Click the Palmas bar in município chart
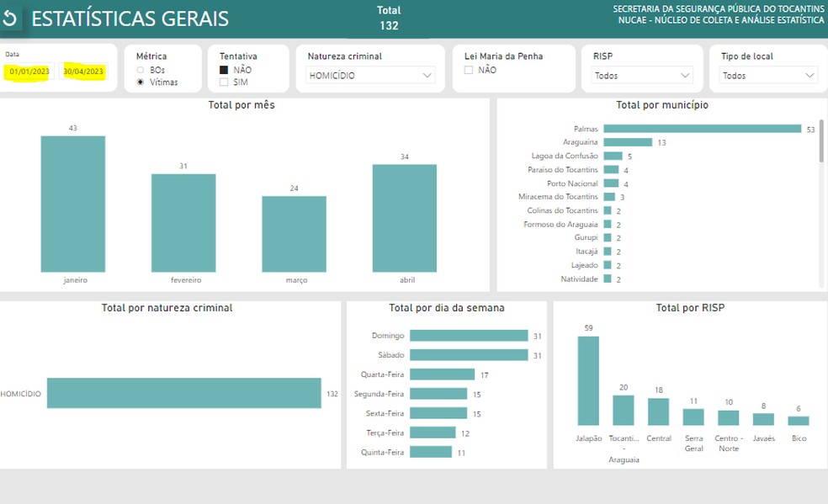The image size is (828, 504). [x=702, y=129]
